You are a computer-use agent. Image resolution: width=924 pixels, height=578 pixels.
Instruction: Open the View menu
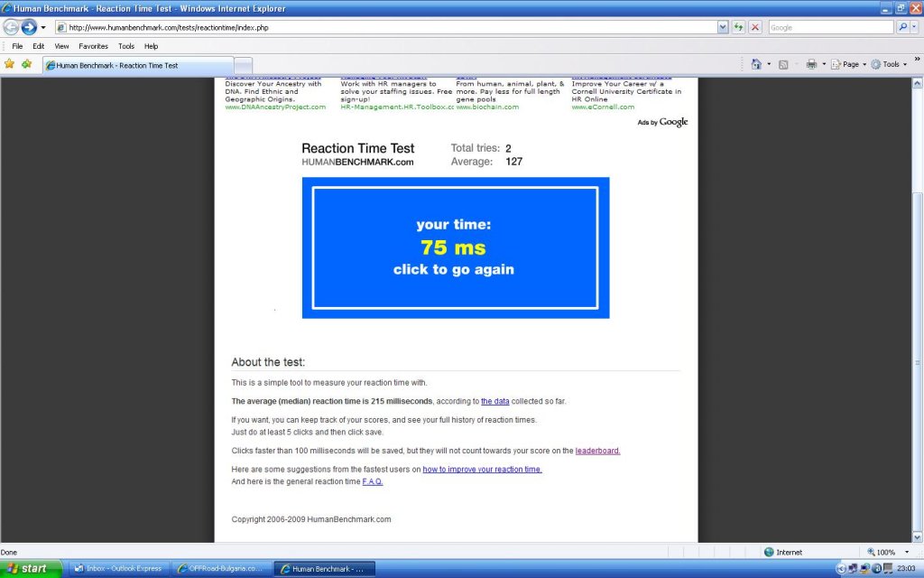62,46
